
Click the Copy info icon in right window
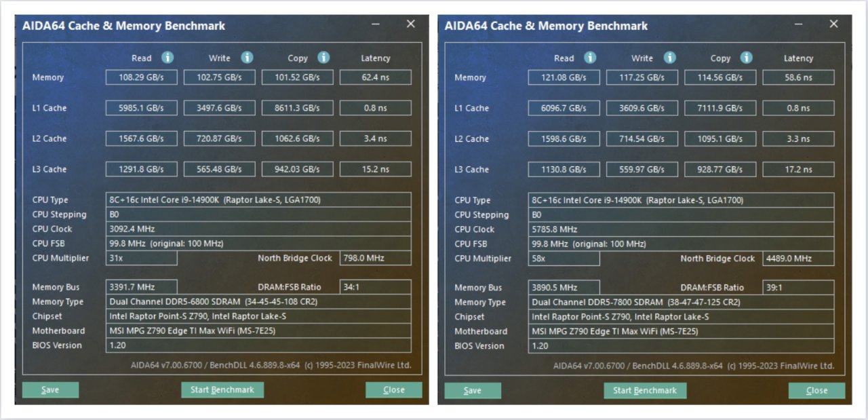click(x=747, y=58)
